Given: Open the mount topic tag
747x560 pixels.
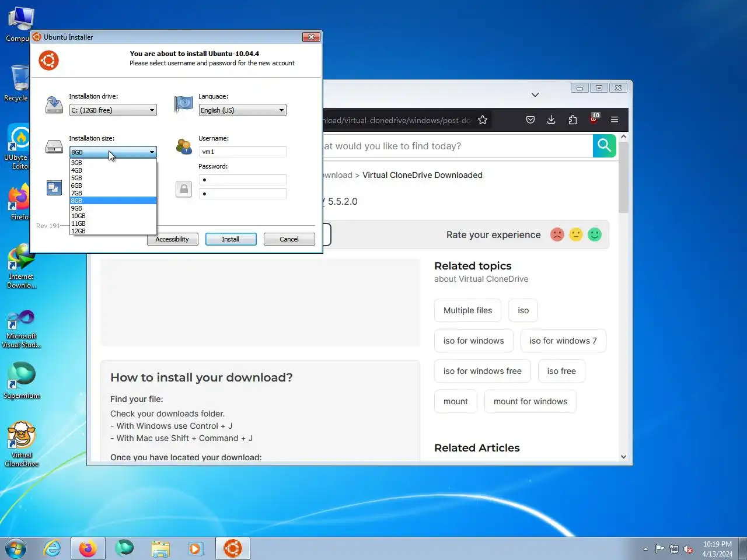Looking at the screenshot, I should (x=456, y=401).
